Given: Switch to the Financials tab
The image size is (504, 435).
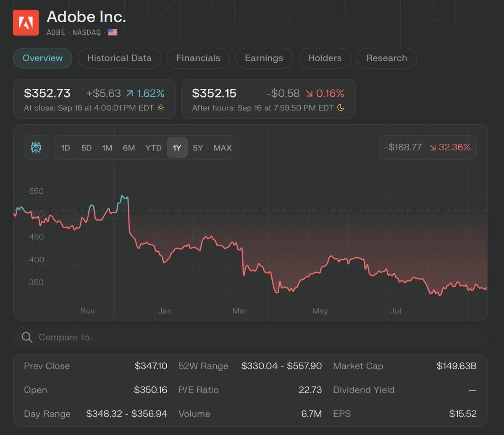Looking at the screenshot, I should pos(198,58).
